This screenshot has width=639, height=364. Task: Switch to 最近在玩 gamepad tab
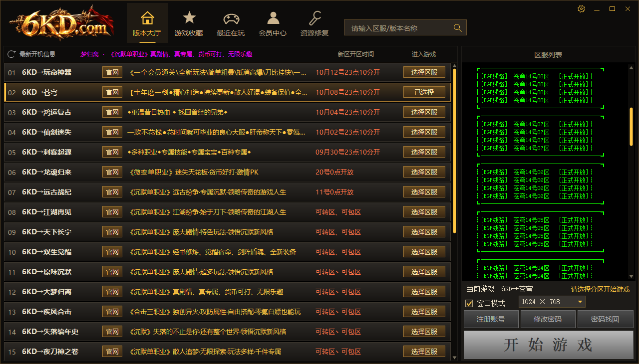click(231, 23)
